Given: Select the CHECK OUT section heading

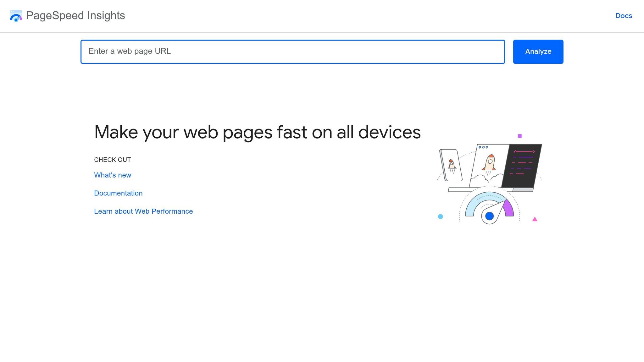Looking at the screenshot, I should tap(112, 160).
